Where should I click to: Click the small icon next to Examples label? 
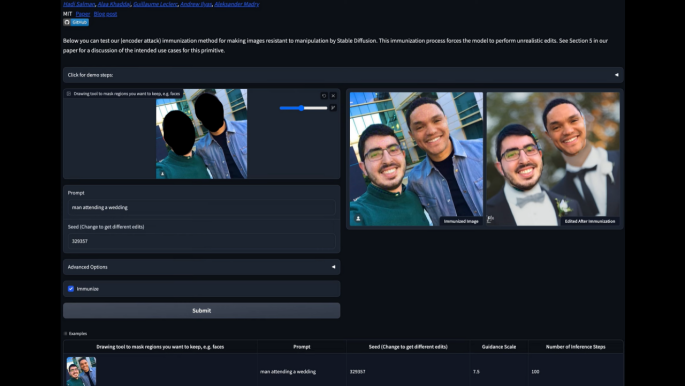[66, 333]
